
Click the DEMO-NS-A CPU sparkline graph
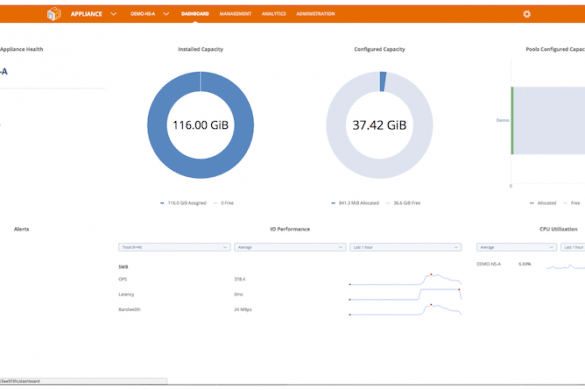(566, 266)
